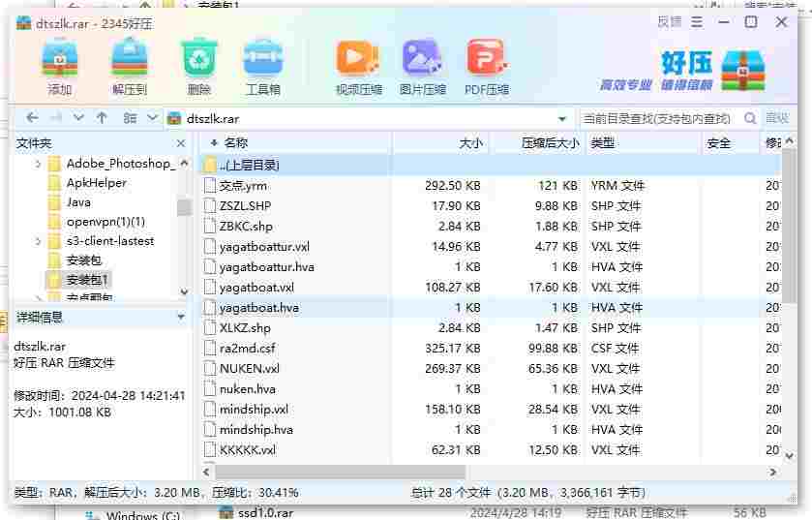Viewport: 812px width, 520px height.
Task: Click the 添加 (Add) toolbar icon
Action: pos(60,59)
